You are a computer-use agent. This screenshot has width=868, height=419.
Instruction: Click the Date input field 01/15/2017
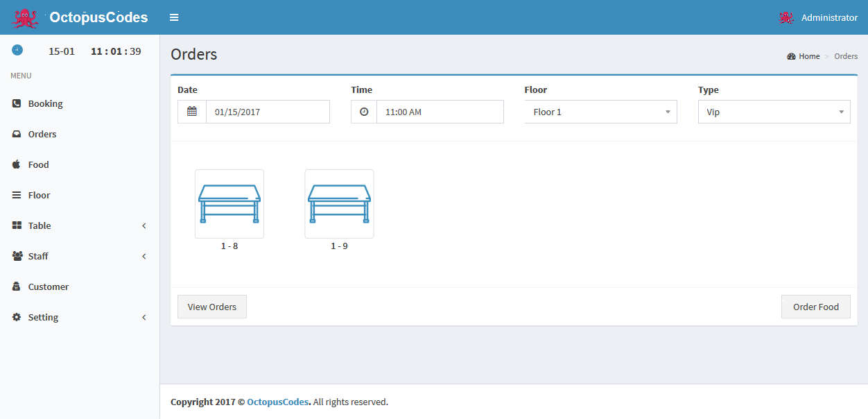pyautogui.click(x=268, y=112)
